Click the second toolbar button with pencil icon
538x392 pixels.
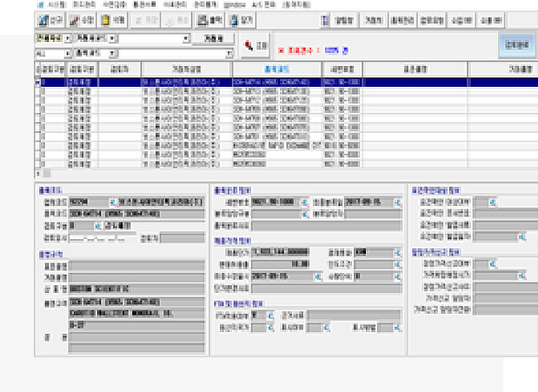82,20
